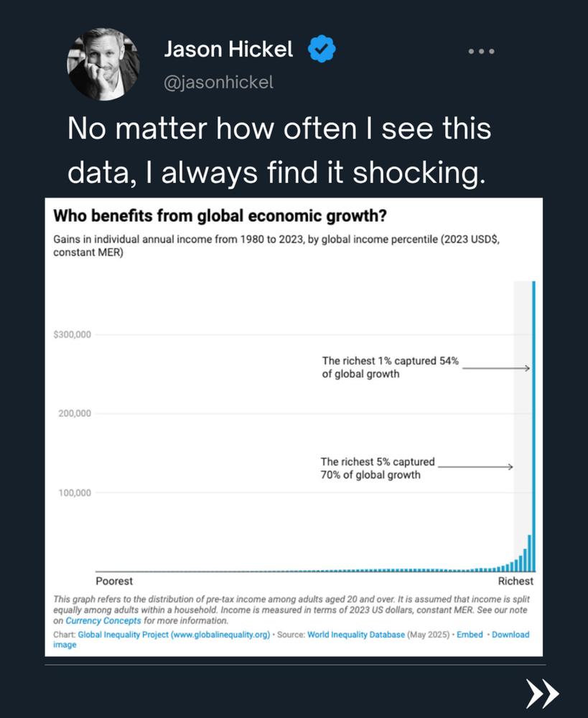Click the Embed link below the chart
The image size is (588, 718).
(470, 635)
